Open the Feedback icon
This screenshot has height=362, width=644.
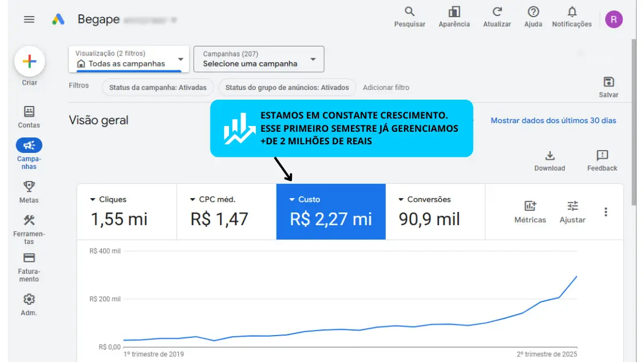[x=602, y=156]
